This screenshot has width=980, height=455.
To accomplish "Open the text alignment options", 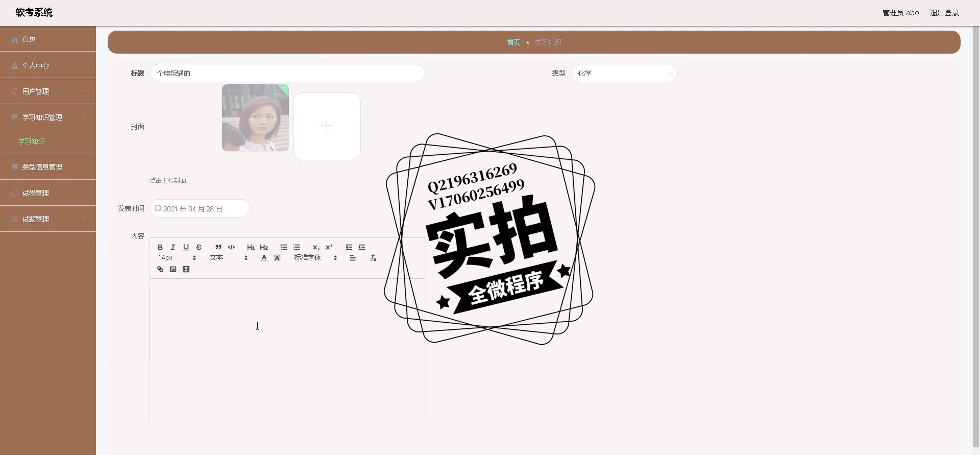I will (353, 258).
